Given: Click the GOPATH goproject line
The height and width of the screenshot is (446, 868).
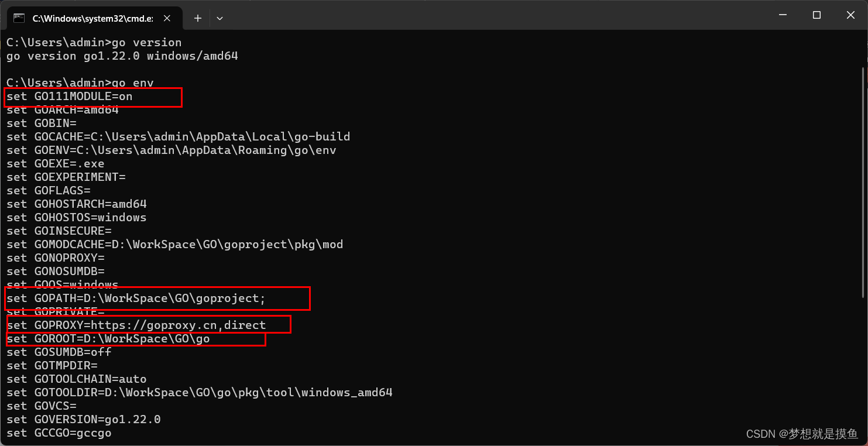Looking at the screenshot, I should click(136, 298).
